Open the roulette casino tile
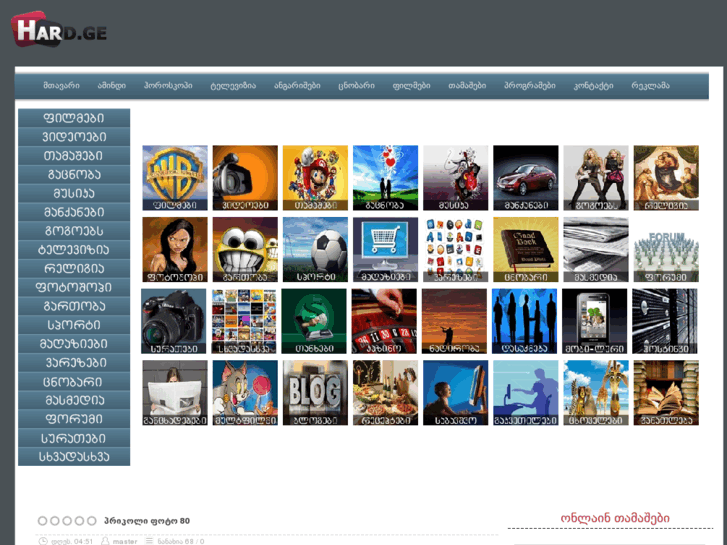 pyautogui.click(x=384, y=321)
